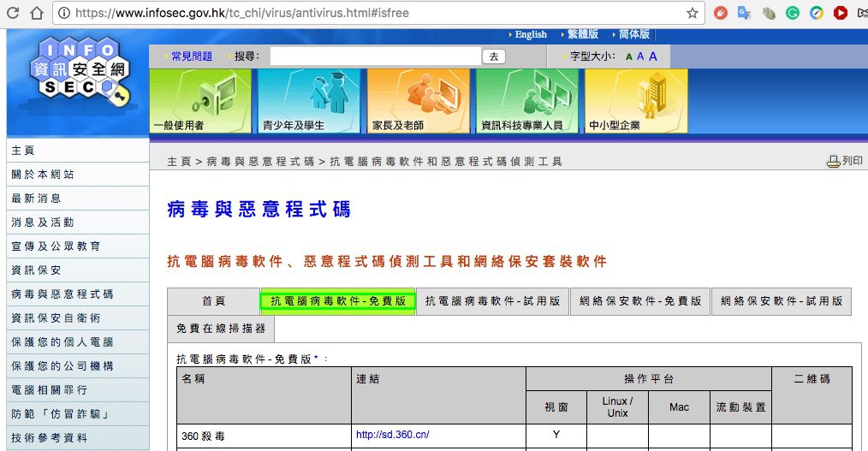This screenshot has height=451, width=868.
Task: Open the http://sd.360.cn/ link
Action: 392,435
